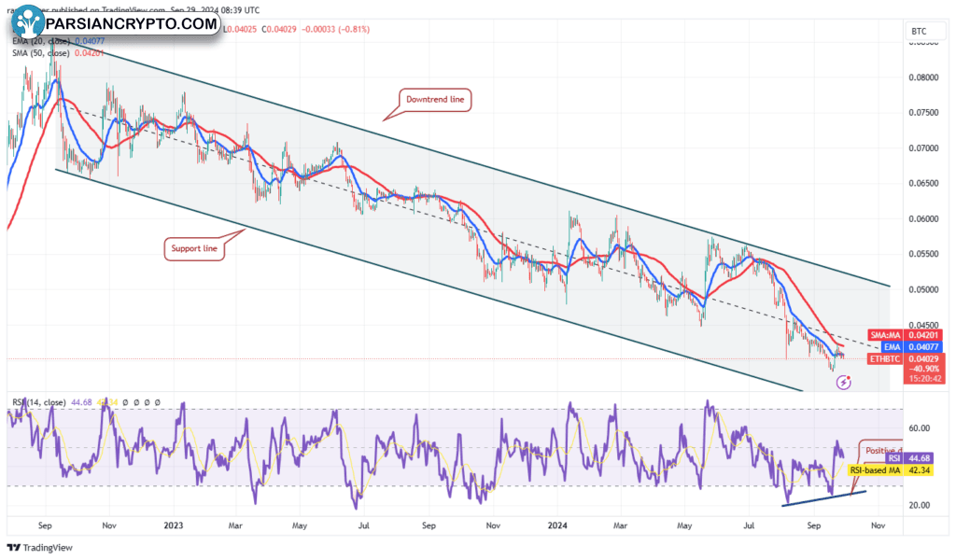The image size is (956, 560).
Task: Click the purple lightning bolt event icon
Action: [844, 382]
